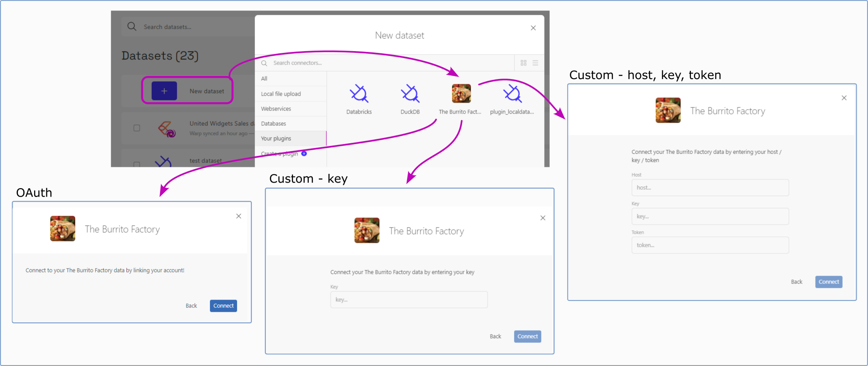The width and height of the screenshot is (868, 366).
Task: Choose The Burrito Factory connector
Action: [x=461, y=93]
